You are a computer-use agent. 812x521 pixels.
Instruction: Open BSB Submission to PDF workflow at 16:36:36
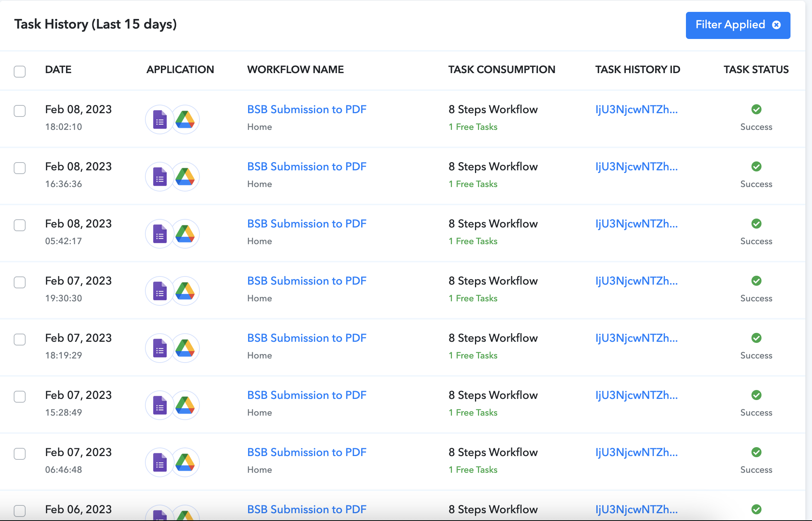click(x=307, y=167)
